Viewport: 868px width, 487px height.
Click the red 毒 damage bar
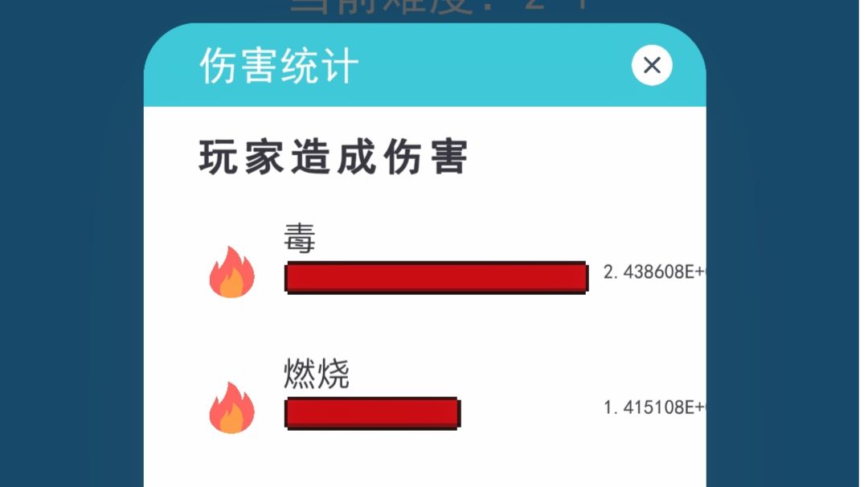(x=436, y=276)
